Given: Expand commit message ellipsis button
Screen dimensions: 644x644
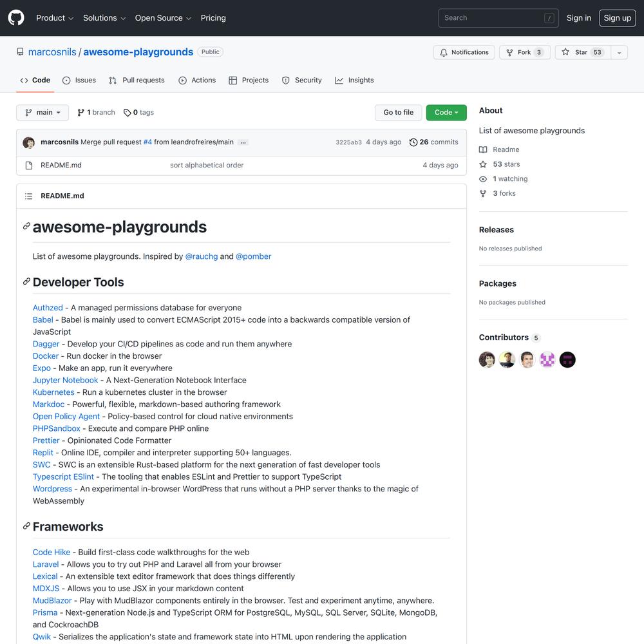Looking at the screenshot, I should 243,142.
